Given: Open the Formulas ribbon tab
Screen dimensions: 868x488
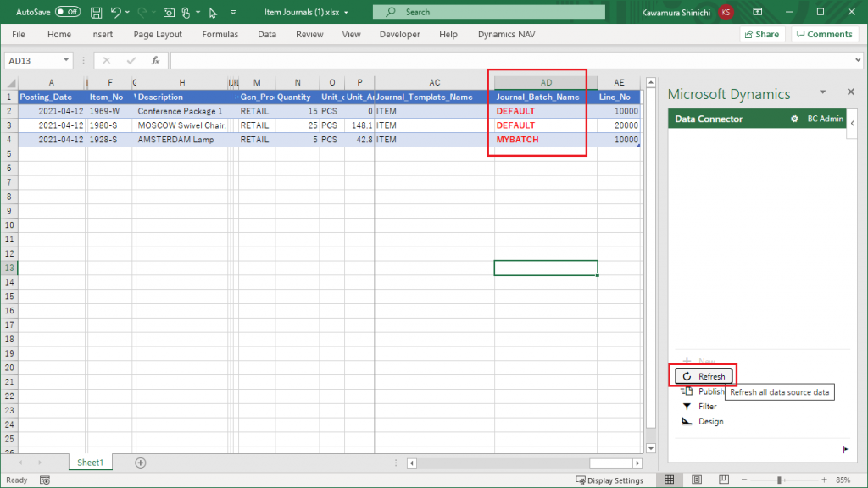Looking at the screenshot, I should (x=220, y=35).
